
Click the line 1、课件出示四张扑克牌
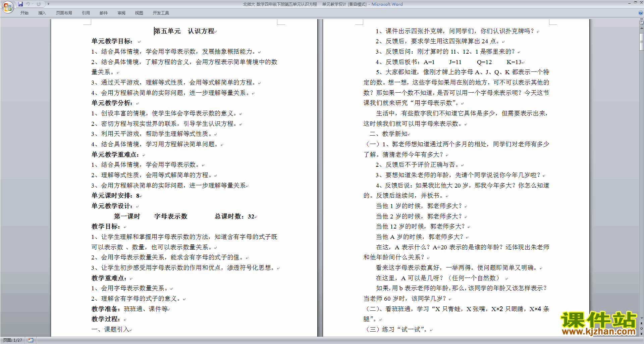455,31
